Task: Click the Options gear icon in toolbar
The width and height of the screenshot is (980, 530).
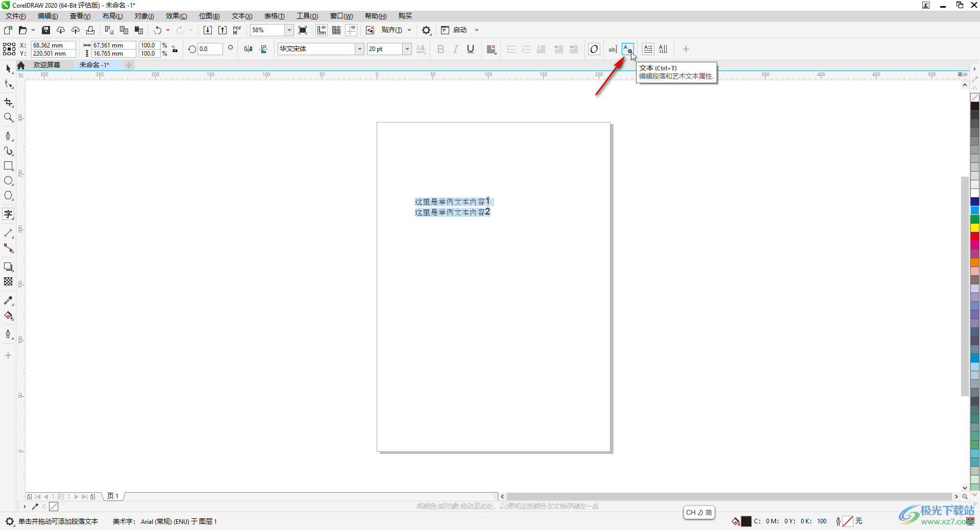Action: [426, 30]
